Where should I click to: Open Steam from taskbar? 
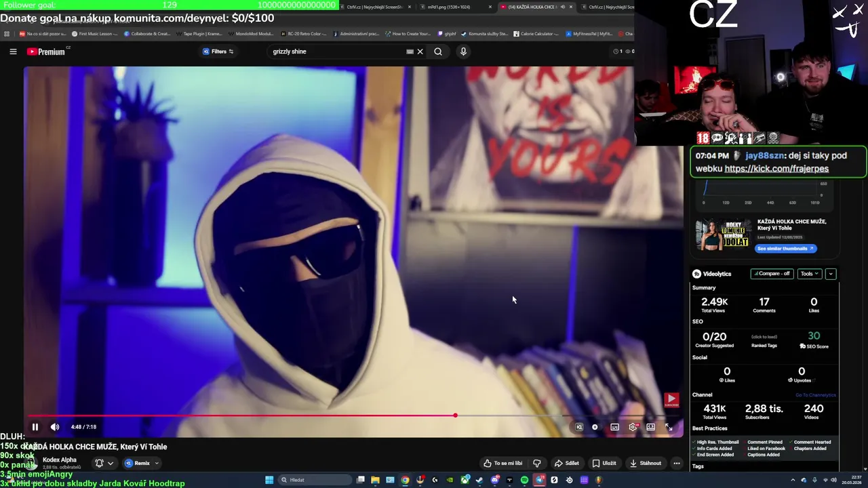click(479, 480)
